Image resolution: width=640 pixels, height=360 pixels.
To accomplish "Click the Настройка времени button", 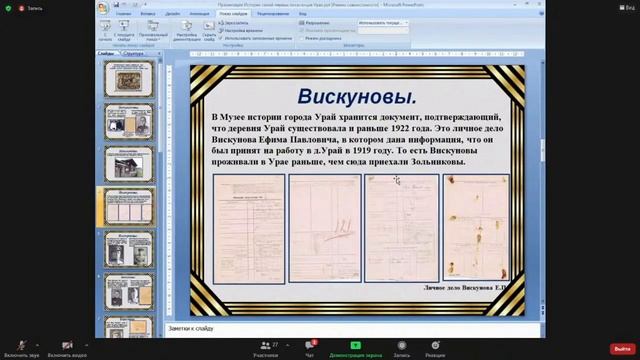I will (241, 31).
